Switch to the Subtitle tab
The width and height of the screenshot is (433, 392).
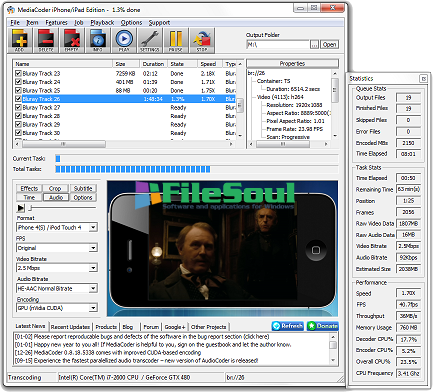(83, 188)
